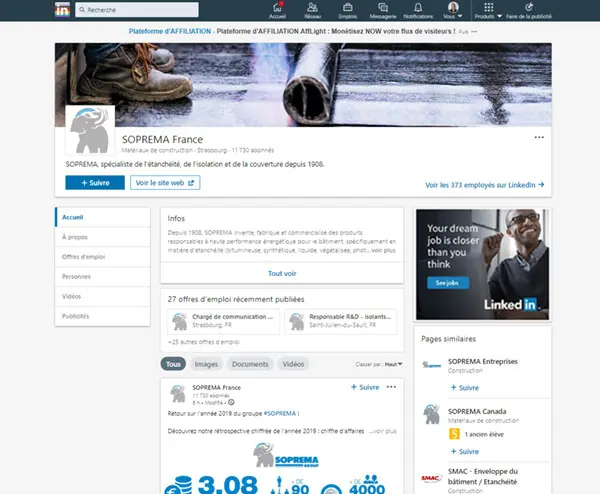Expand post text with voir plus
This screenshot has width=600, height=494.
point(383,431)
